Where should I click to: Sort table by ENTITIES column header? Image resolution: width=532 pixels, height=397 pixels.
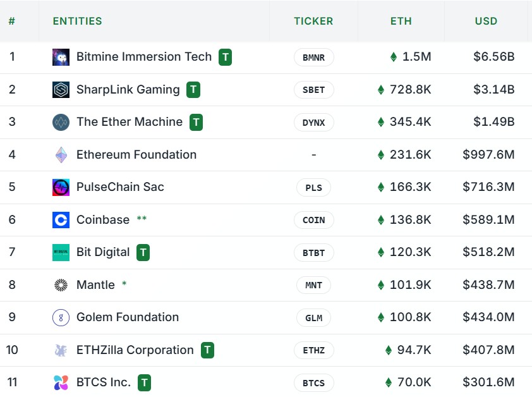click(77, 21)
